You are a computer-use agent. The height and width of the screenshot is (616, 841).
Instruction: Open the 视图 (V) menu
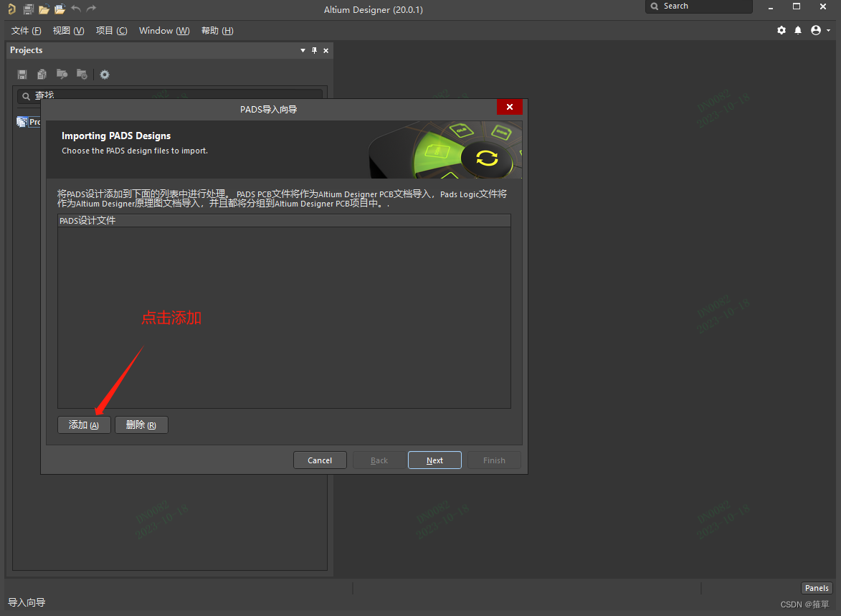click(68, 30)
